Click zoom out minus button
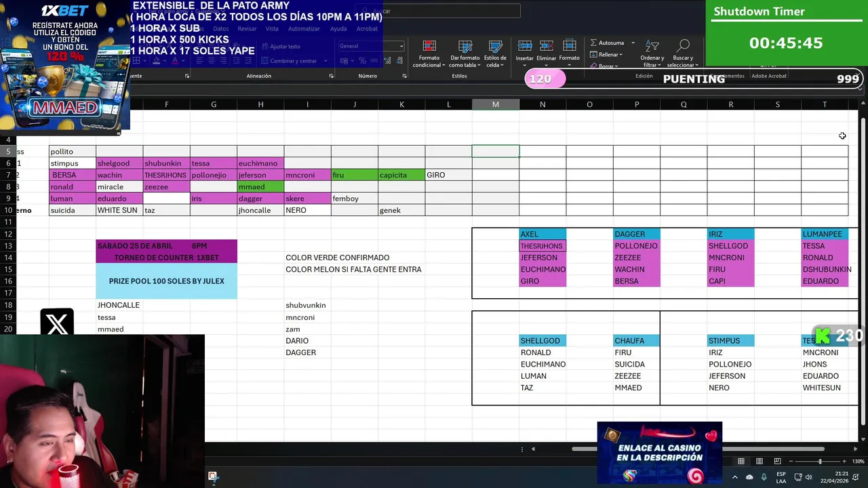 [792, 462]
